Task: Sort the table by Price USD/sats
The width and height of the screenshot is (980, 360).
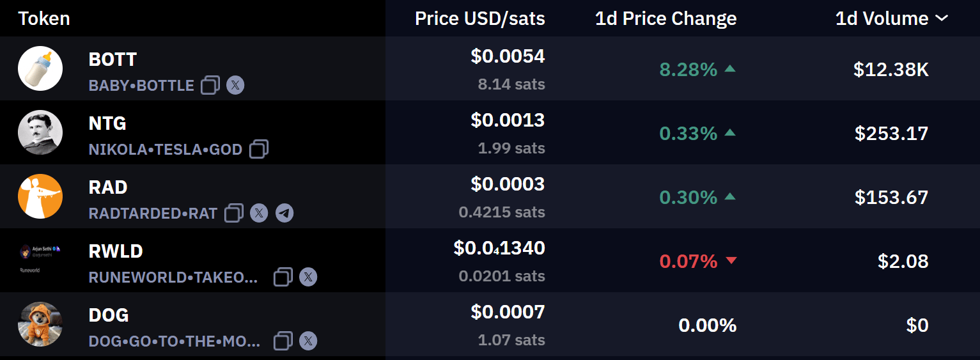Action: click(480, 19)
